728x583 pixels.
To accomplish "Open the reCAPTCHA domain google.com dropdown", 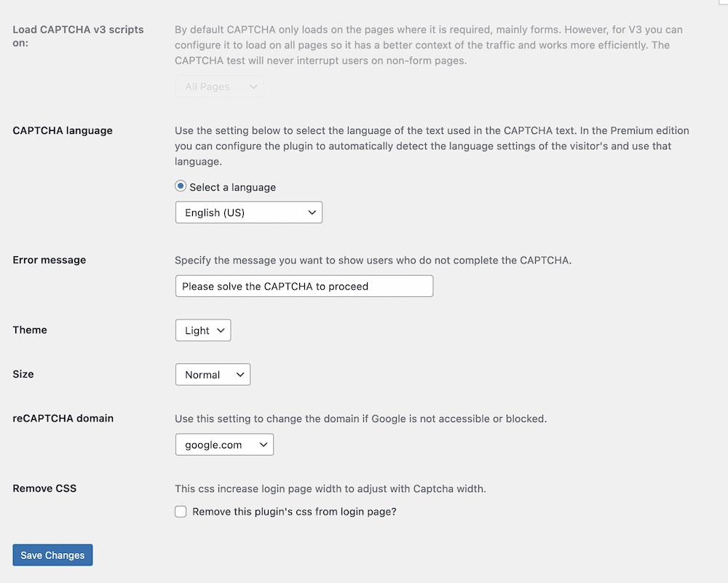I will 224,445.
